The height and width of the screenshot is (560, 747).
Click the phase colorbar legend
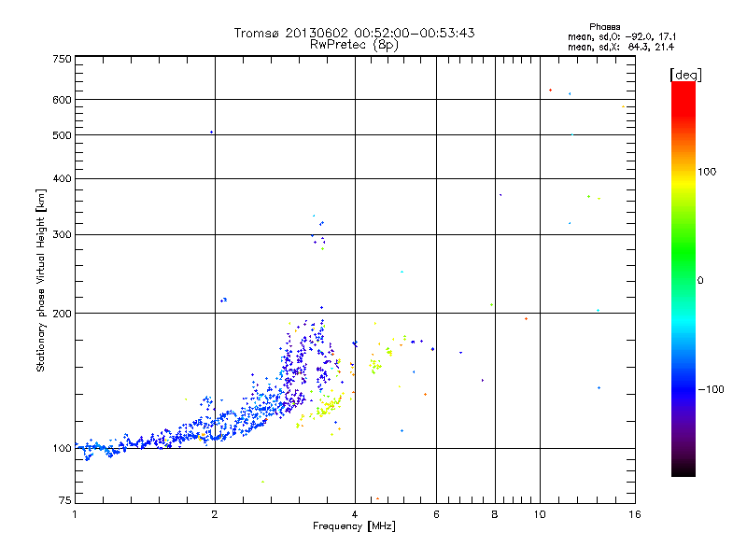coord(684,278)
